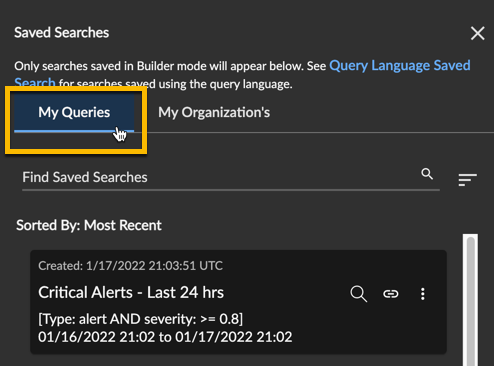Click the [Type: alert AND severity: >= 0.8] query text

[x=140, y=319]
